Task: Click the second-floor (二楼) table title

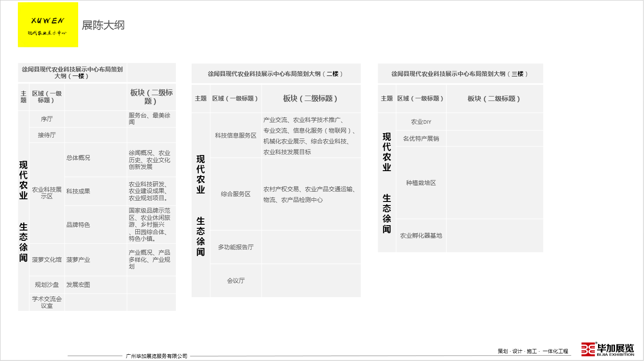Action: [x=276, y=74]
